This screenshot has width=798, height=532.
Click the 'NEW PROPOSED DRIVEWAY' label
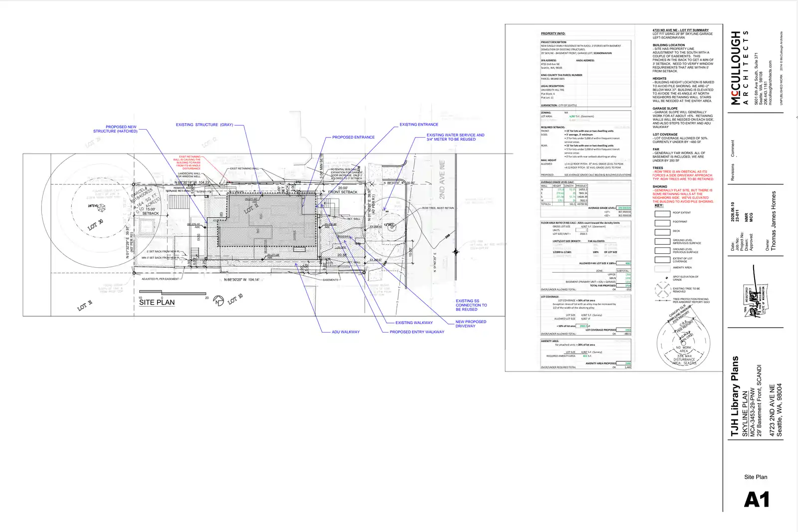471,324
